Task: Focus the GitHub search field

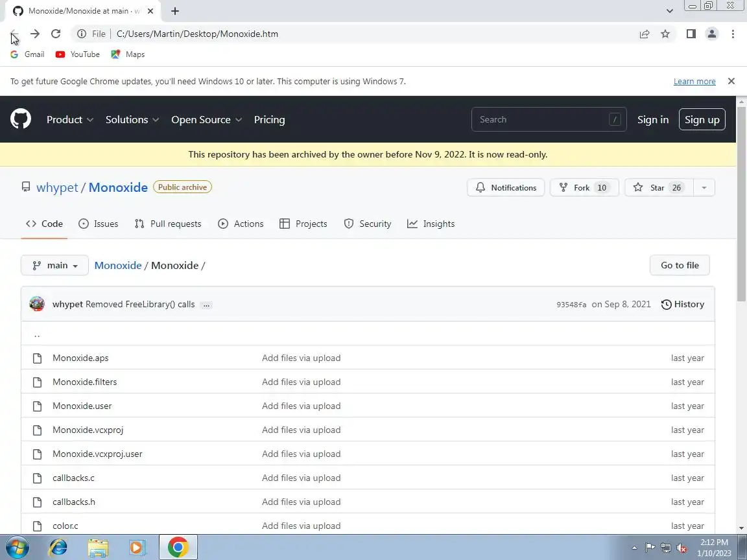Action: coord(549,119)
